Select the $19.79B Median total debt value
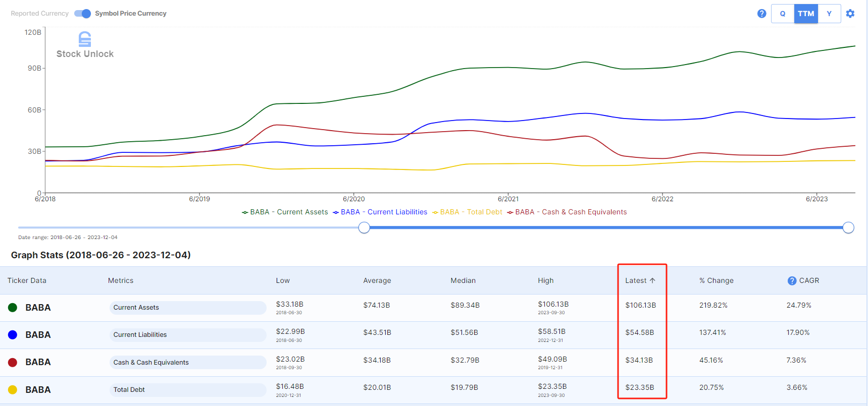The height and width of the screenshot is (406, 868). point(465,387)
